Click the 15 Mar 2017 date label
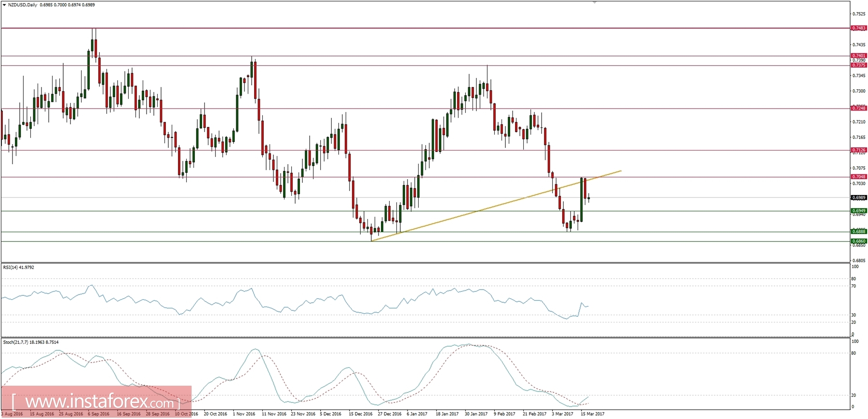Screen dimensions: 868x419 coord(593,414)
